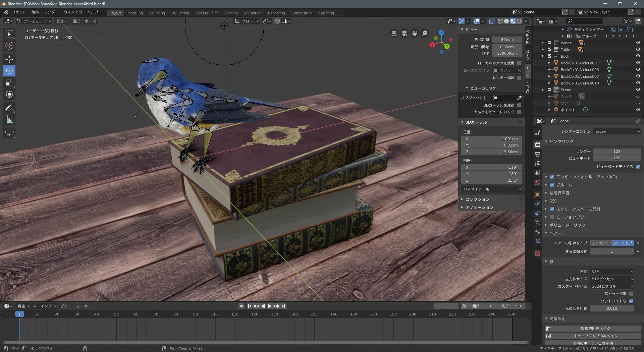The image size is (644, 352).
Task: Open the Tool settings properties tab
Action: tap(538, 133)
